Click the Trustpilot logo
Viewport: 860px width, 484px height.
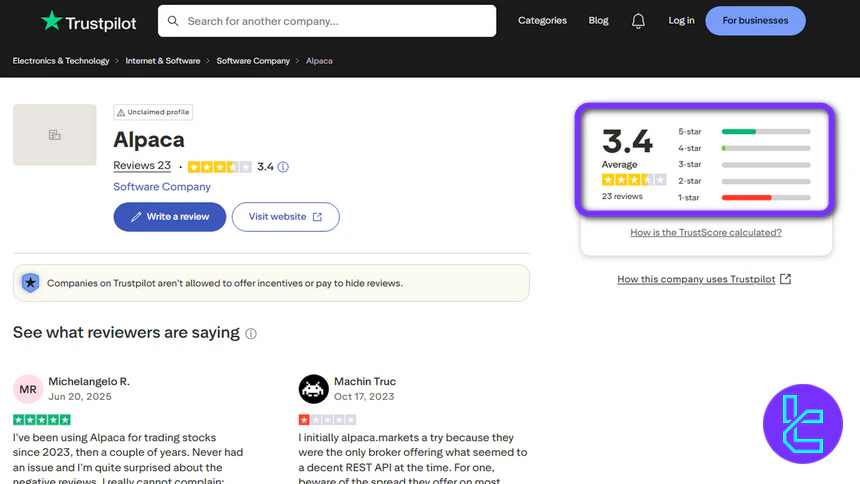click(x=88, y=21)
